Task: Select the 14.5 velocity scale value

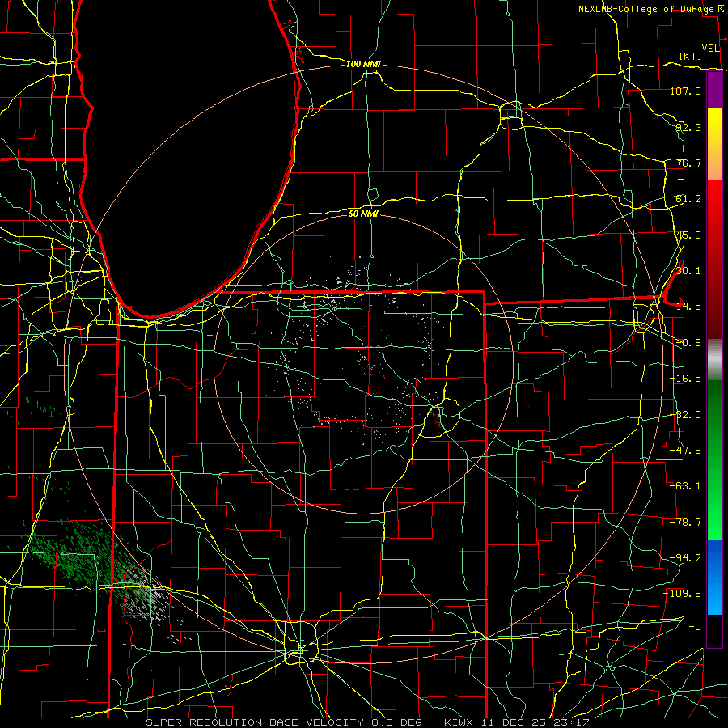Action: (688, 307)
